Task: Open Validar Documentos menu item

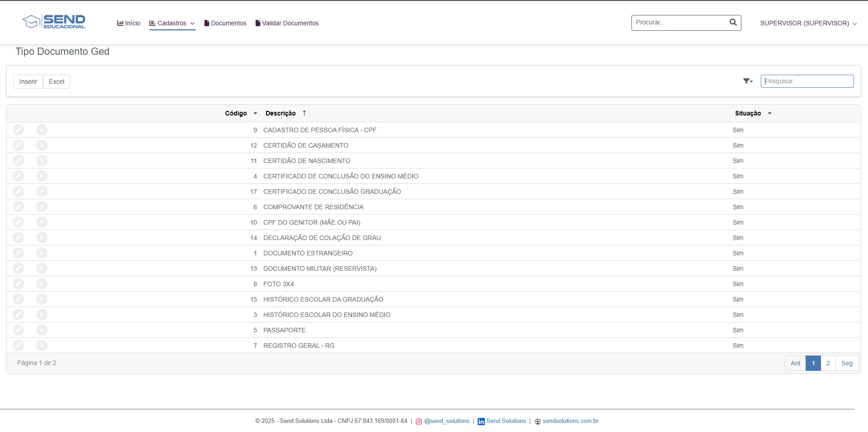Action: 287,23
